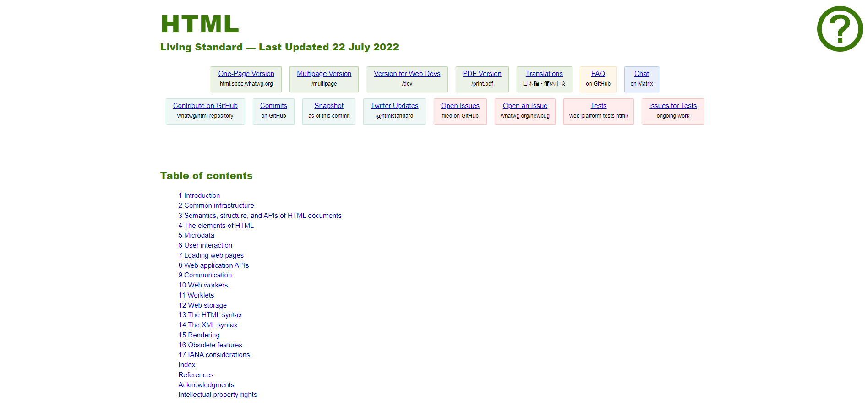Click the HTML title heading
This screenshot has height=406, width=868.
200,24
